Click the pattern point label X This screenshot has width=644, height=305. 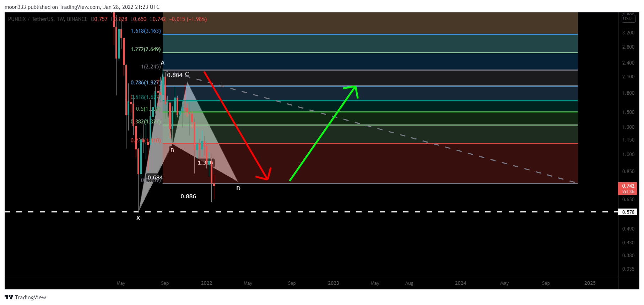click(138, 218)
